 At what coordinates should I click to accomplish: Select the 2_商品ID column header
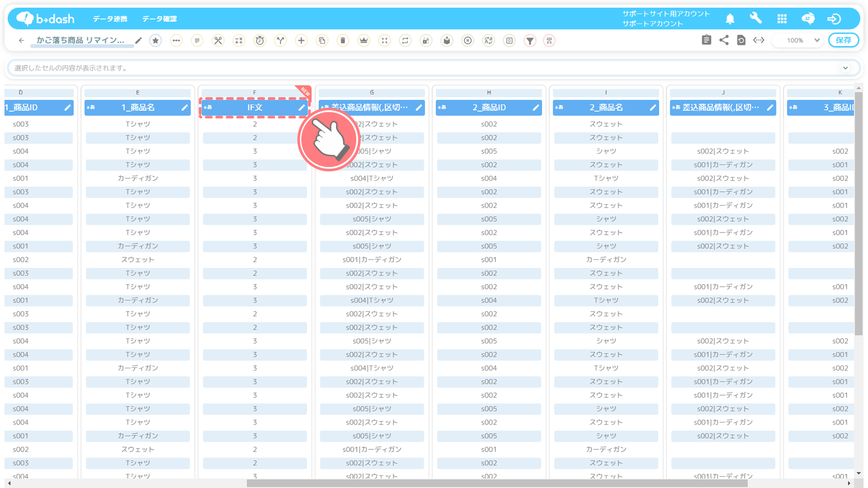pyautogui.click(x=489, y=108)
